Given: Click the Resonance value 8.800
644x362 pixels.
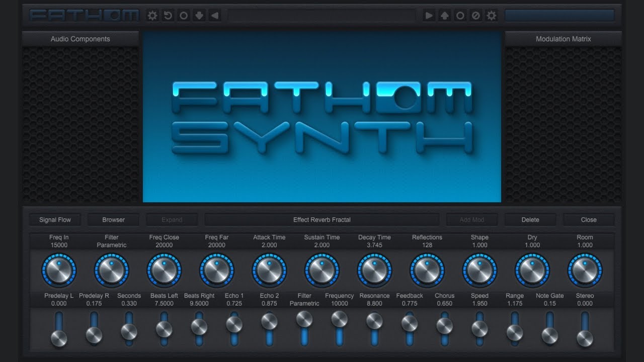Looking at the screenshot, I should pos(374,304).
